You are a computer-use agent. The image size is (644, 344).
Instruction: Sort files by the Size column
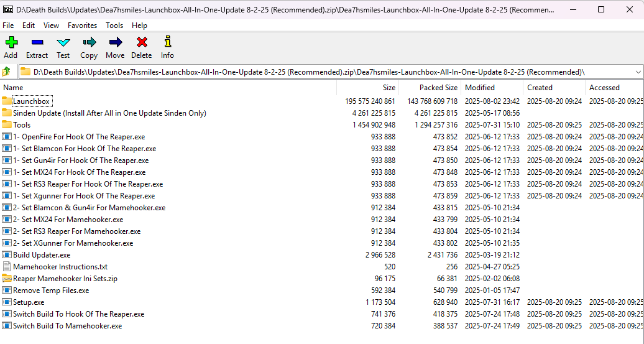pos(389,88)
